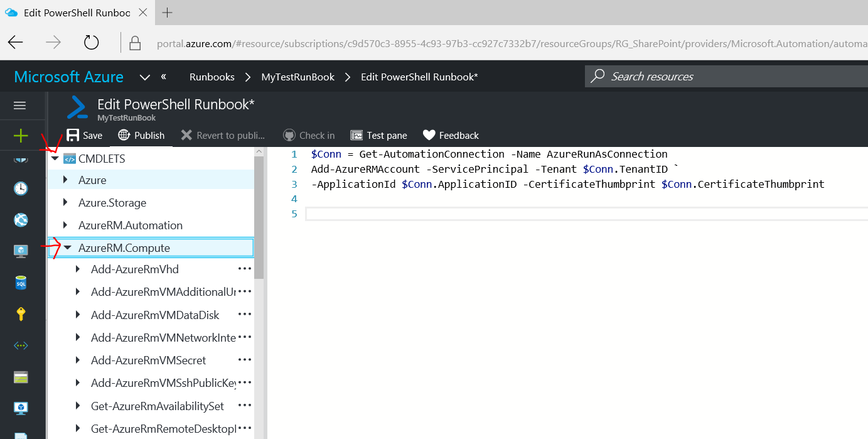868x439 pixels.
Task: Place cursor on empty editor line 5
Action: click(587, 214)
